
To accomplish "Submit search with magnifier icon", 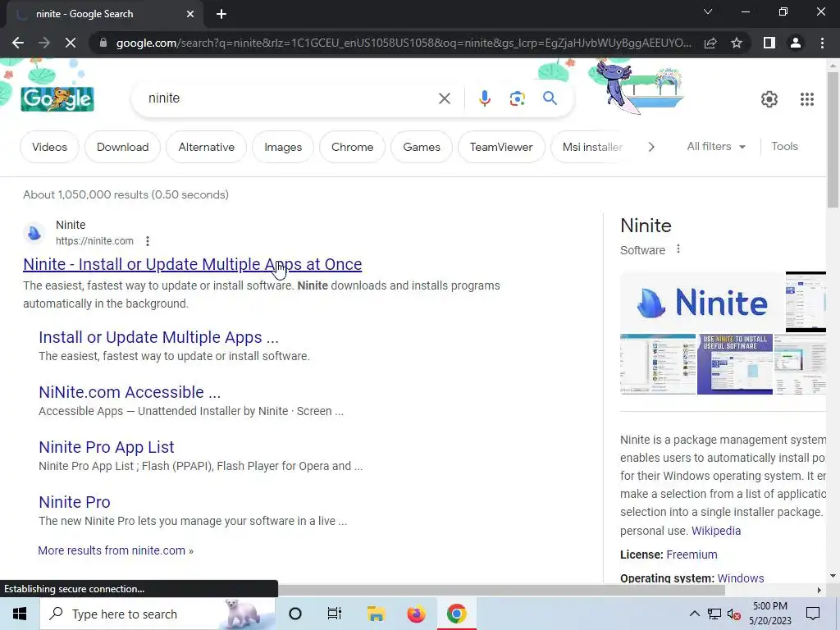I will [x=550, y=98].
